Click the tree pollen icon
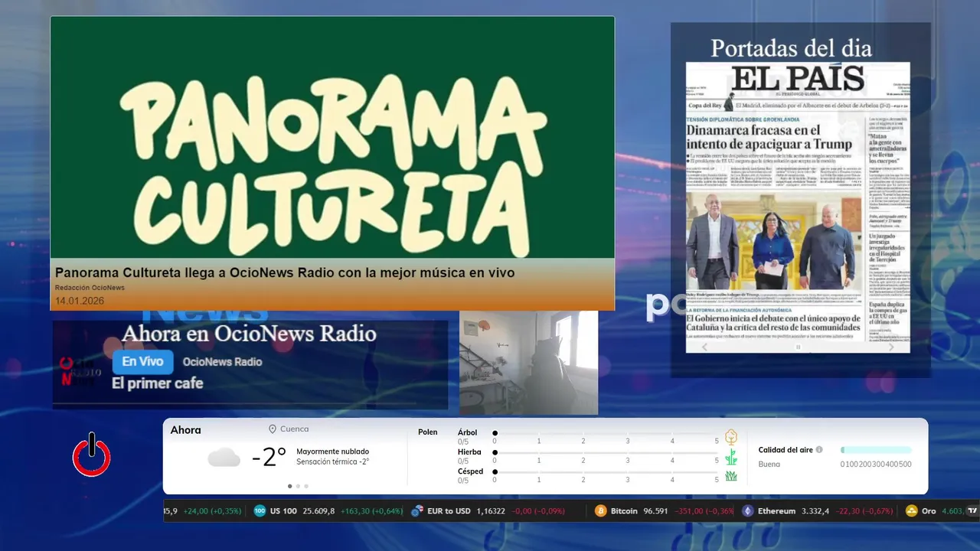This screenshot has height=551, width=980. [731, 437]
